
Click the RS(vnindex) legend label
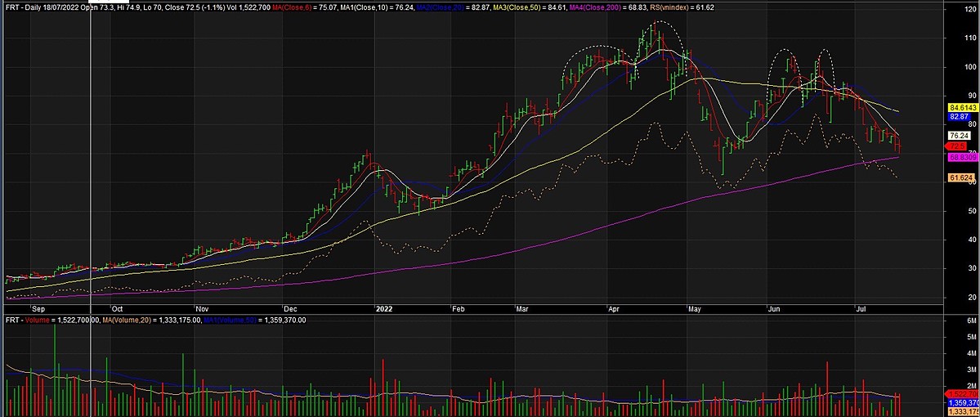pyautogui.click(x=670, y=5)
